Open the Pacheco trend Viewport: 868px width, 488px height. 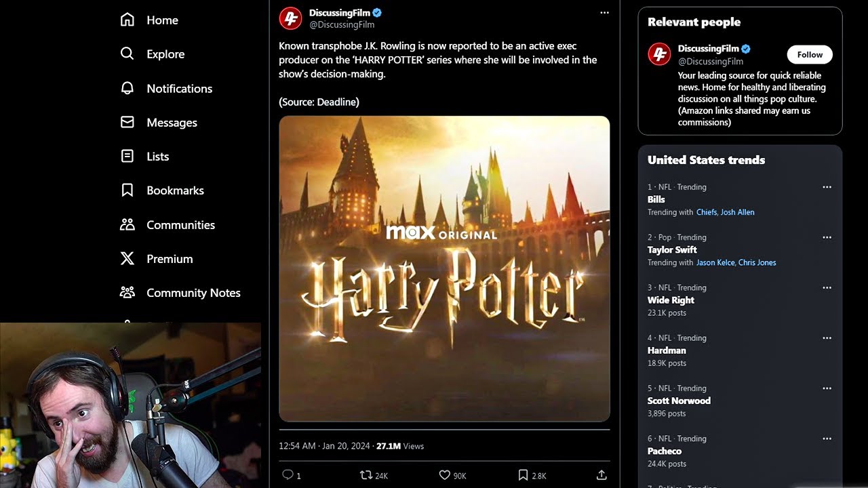[x=665, y=451]
